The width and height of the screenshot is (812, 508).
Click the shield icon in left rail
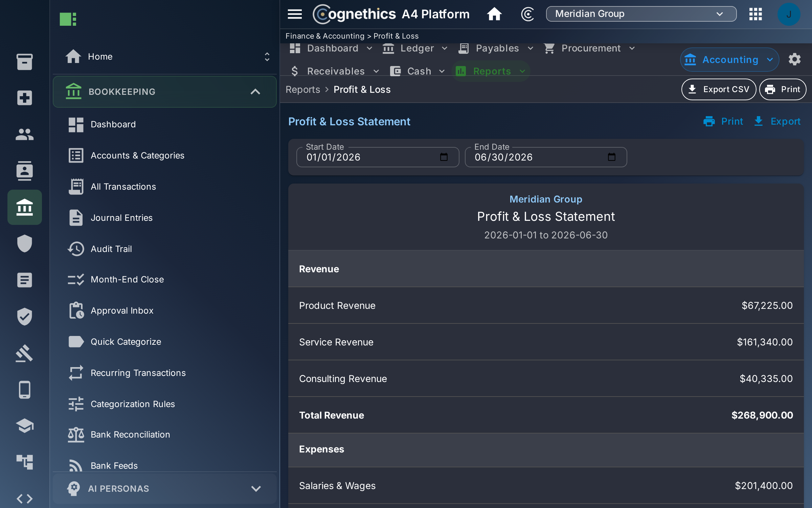point(24,243)
